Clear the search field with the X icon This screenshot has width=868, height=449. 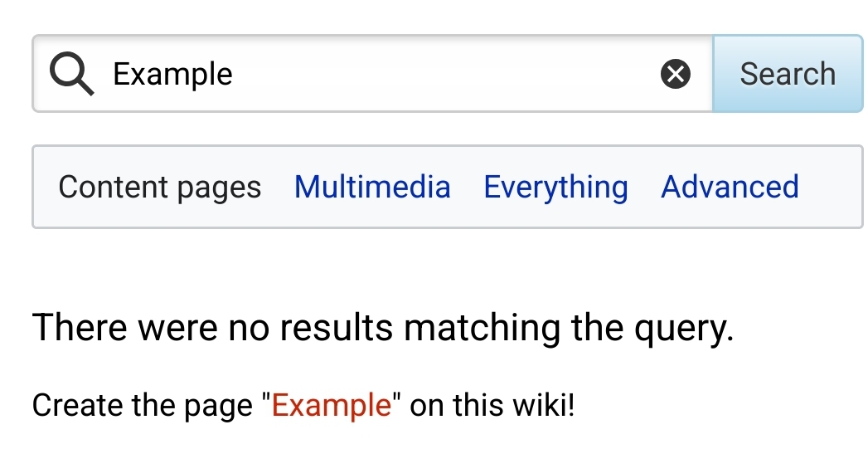coord(676,74)
